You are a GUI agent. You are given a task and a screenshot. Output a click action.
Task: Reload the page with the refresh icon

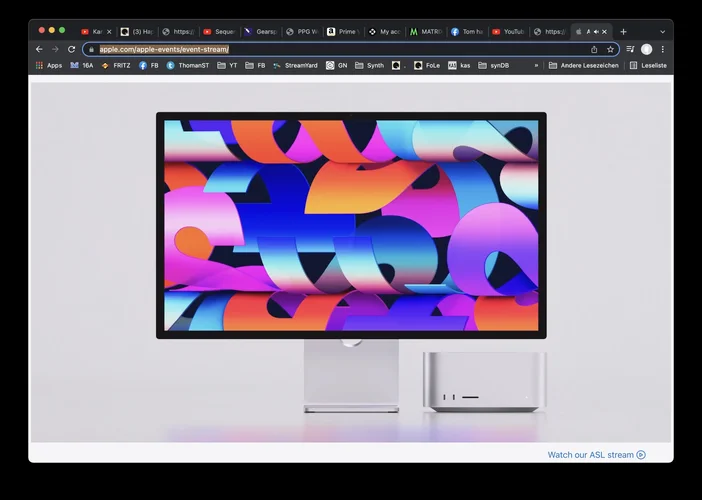(x=71, y=49)
